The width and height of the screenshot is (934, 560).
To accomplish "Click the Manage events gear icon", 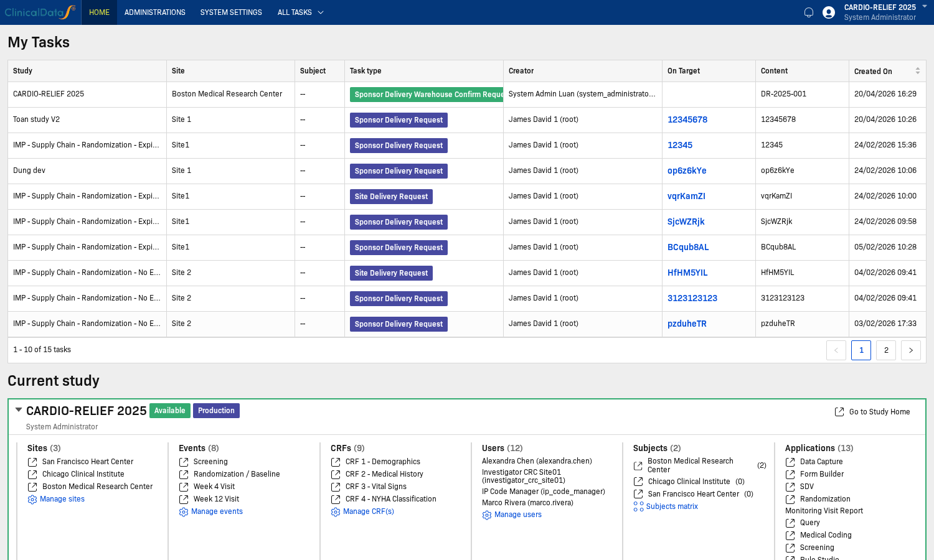I will pos(184,512).
